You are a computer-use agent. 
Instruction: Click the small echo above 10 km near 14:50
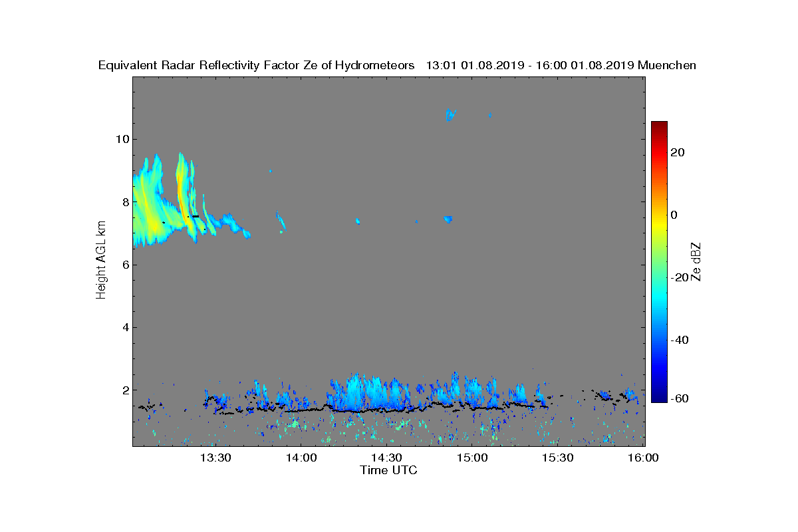pyautogui.click(x=451, y=114)
